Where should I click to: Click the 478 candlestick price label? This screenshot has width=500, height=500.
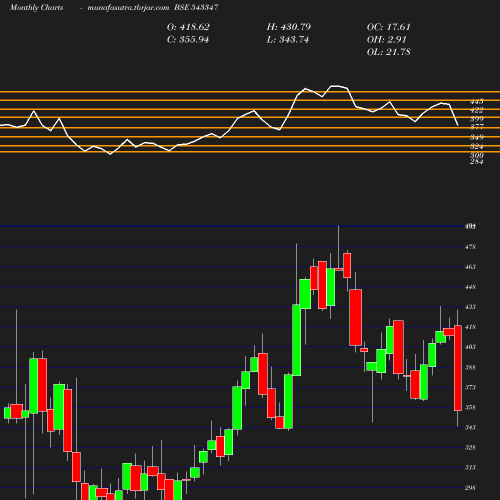pos(470,247)
